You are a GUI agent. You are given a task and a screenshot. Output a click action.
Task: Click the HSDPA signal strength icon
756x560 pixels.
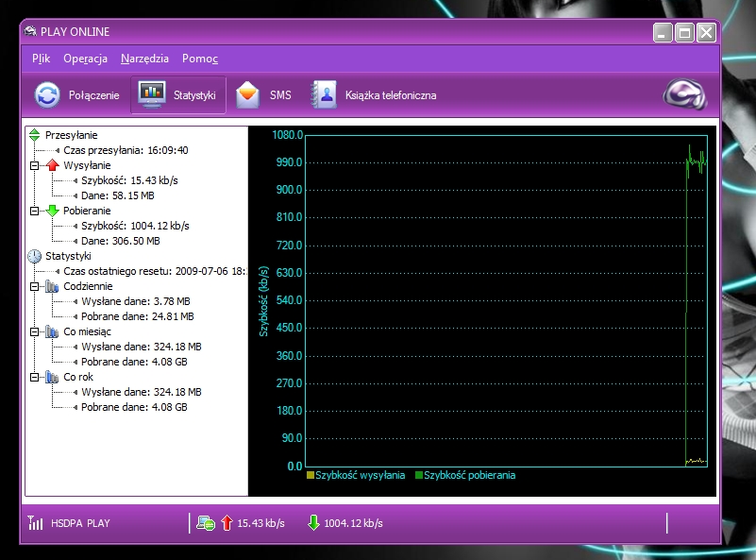point(36,523)
